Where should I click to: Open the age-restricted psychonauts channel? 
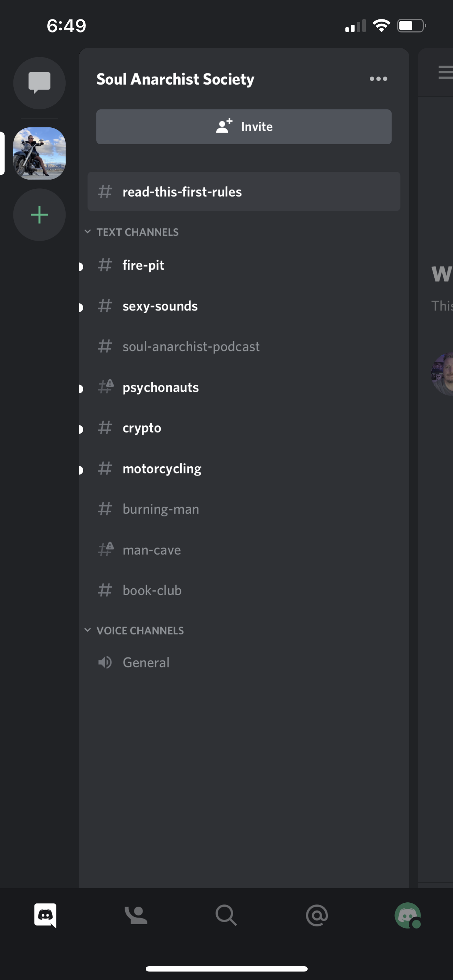pos(244,387)
